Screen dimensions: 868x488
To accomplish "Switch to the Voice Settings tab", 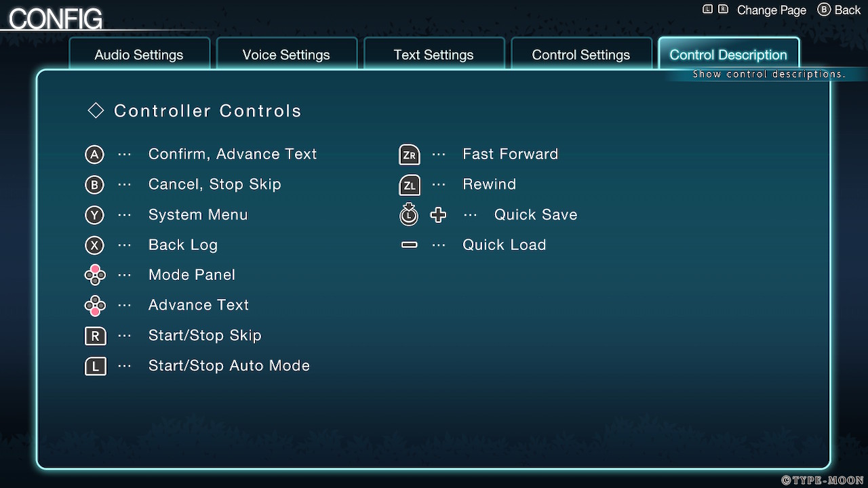I will coord(286,55).
